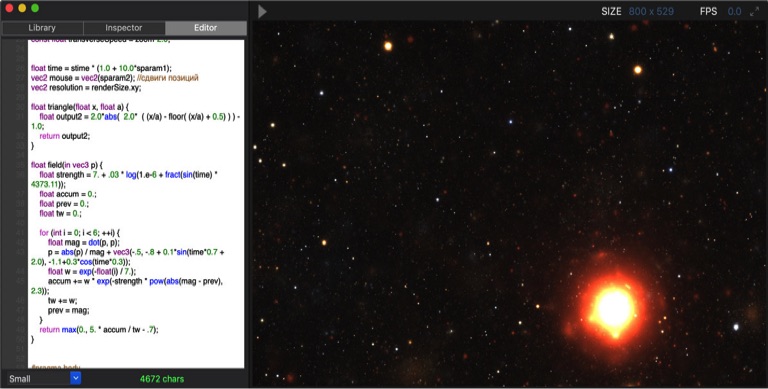
Task: Click the 4672 chars counter
Action: (162, 379)
